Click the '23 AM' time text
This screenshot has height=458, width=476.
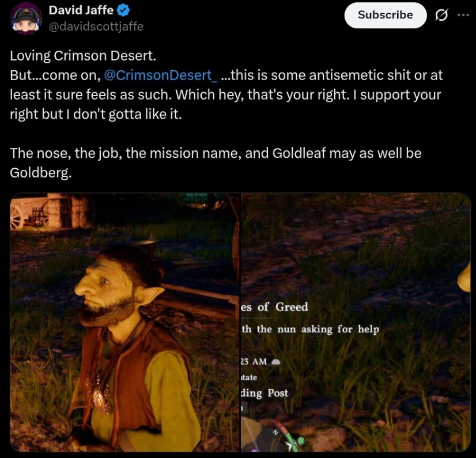click(x=254, y=361)
